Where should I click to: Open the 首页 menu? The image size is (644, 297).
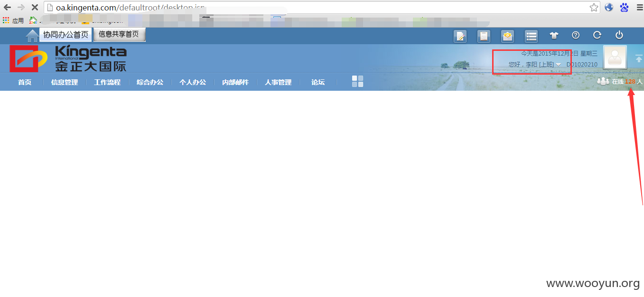point(25,82)
